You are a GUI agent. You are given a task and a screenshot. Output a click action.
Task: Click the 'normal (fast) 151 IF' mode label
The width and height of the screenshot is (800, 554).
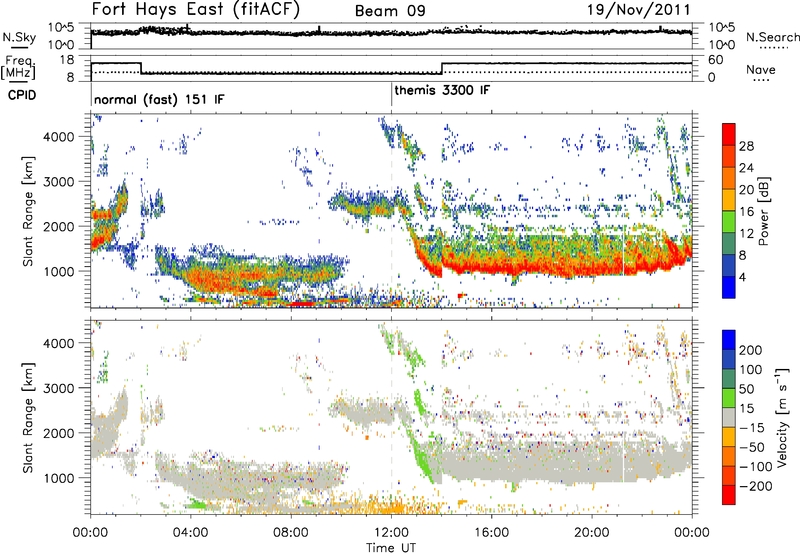coord(159,99)
